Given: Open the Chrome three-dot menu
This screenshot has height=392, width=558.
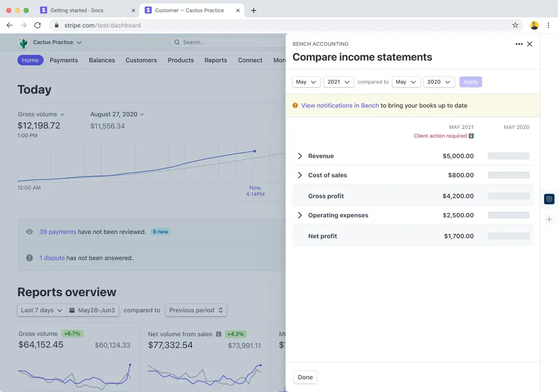Looking at the screenshot, I should coord(549,25).
